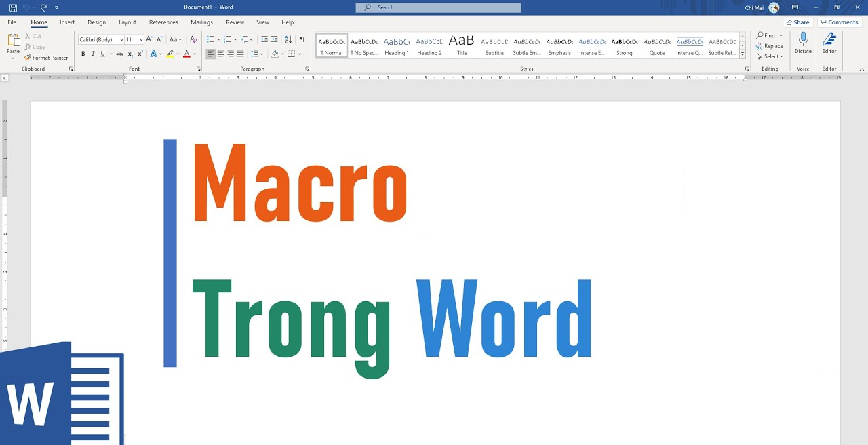Viewport: 868px width, 445px height.
Task: Open the Comments button
Action: coord(839,22)
